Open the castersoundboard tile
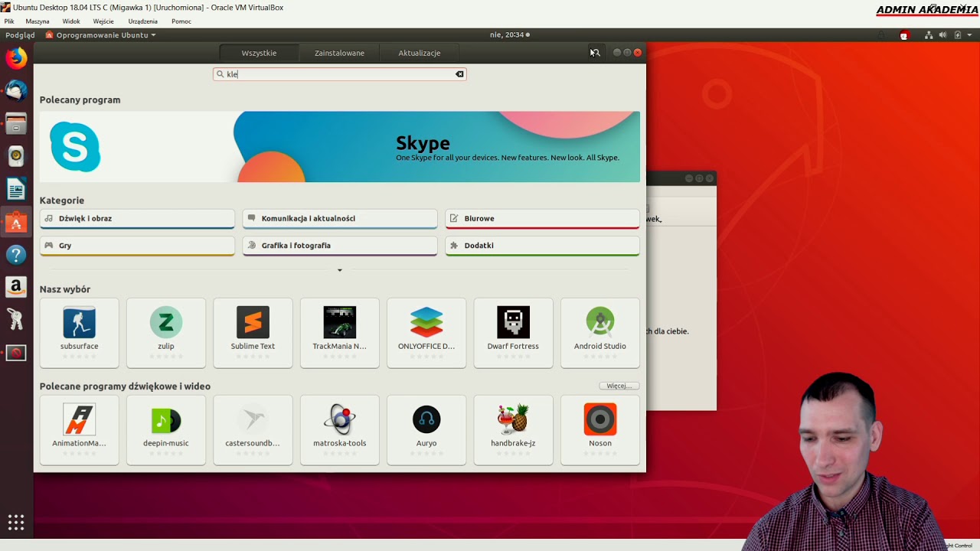This screenshot has height=551, width=980. [x=253, y=430]
